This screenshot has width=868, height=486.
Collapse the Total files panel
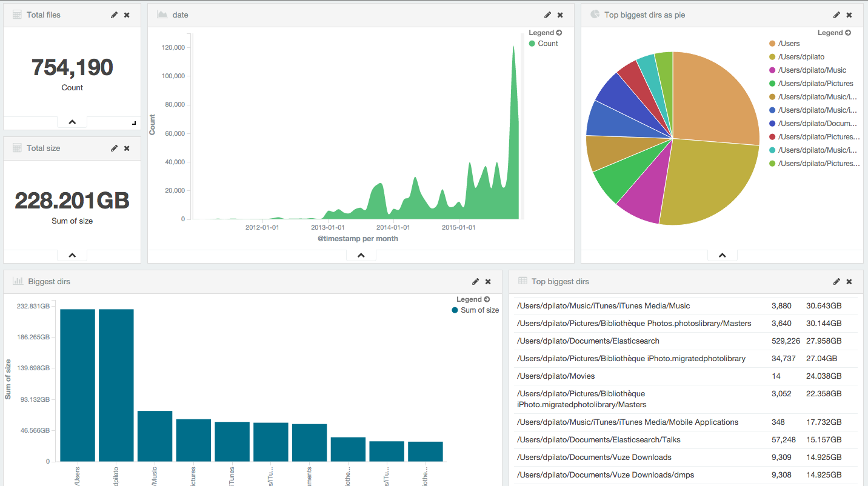click(72, 121)
